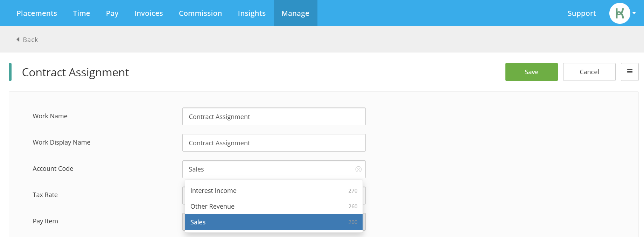This screenshot has width=644, height=237.
Task: Open the Insights menu
Action: (252, 13)
